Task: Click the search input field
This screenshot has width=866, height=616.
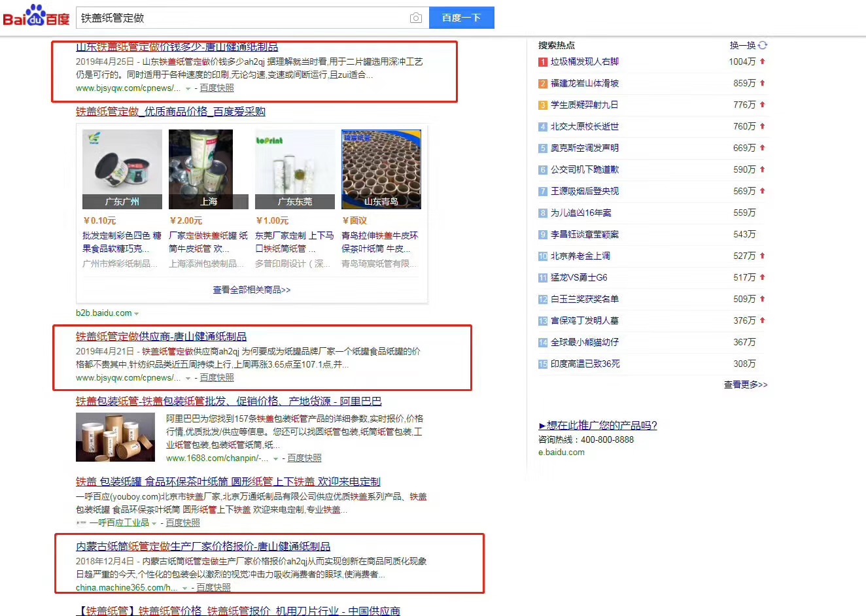Action: point(242,18)
